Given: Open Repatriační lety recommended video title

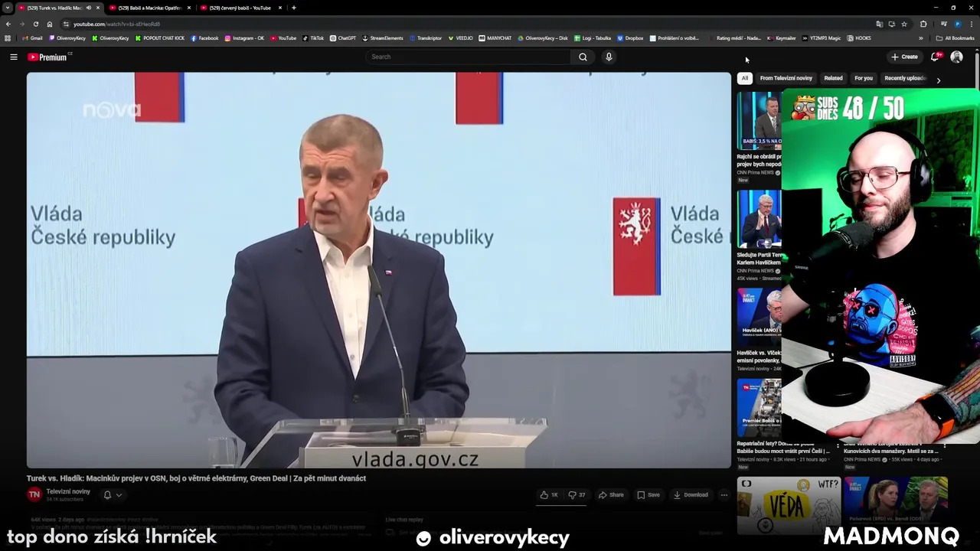Looking at the screenshot, I should point(782,447).
